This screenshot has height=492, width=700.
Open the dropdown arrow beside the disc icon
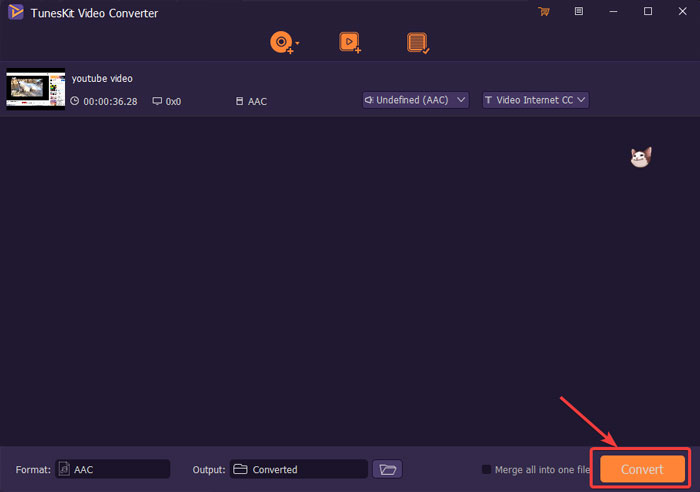click(x=297, y=43)
